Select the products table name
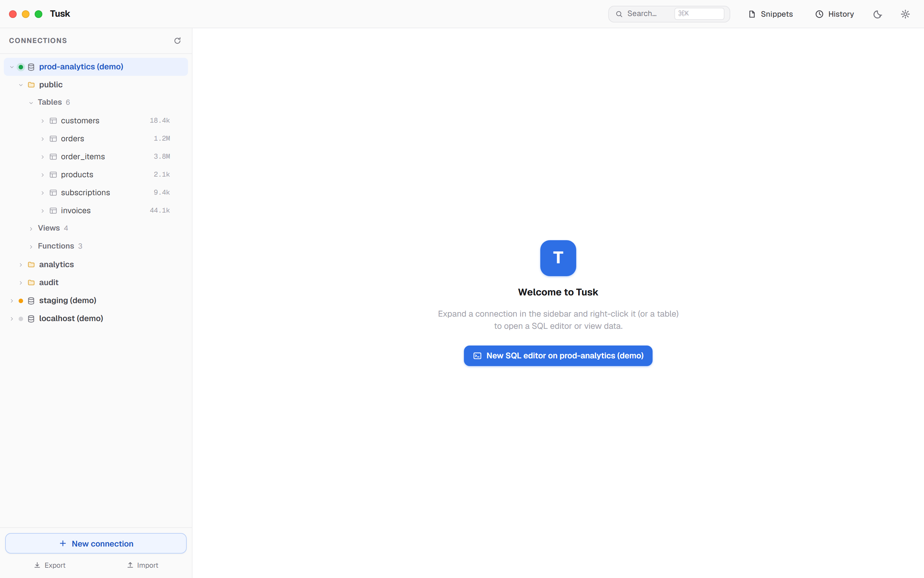 (77, 174)
